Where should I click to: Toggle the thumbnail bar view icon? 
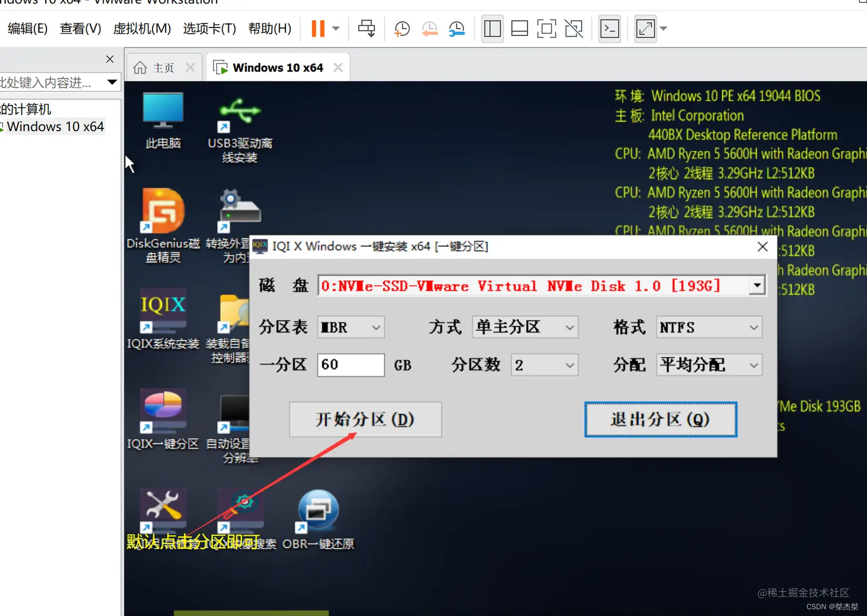[520, 29]
